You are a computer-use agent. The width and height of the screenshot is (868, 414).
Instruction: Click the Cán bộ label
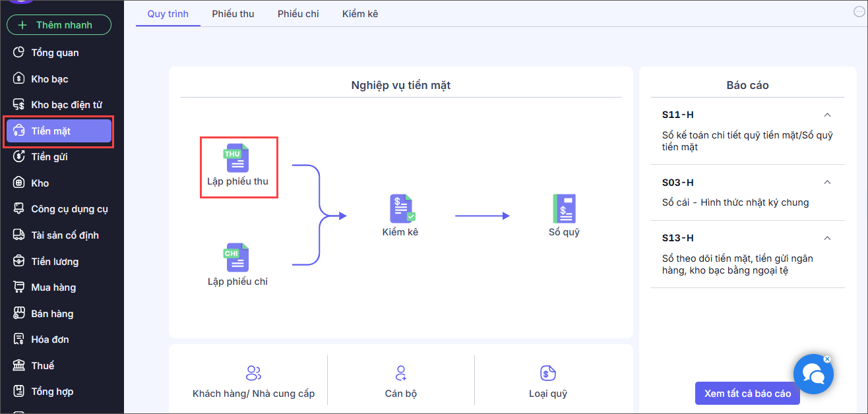(x=401, y=394)
